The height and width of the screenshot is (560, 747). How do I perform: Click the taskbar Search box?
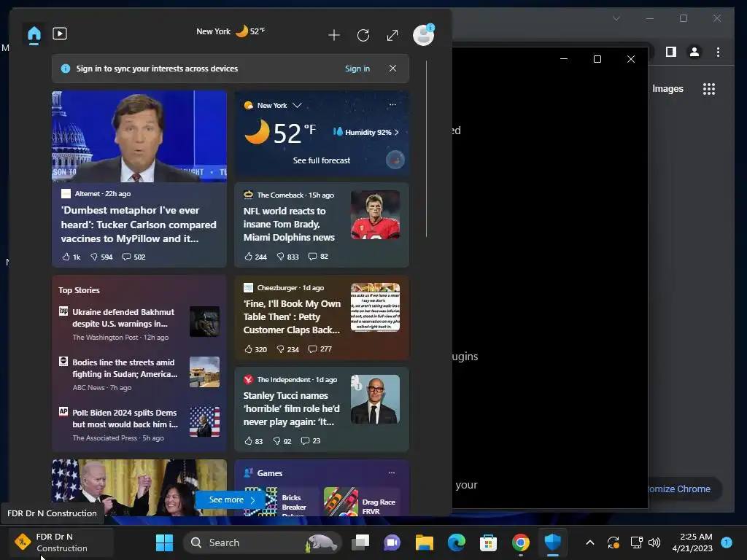click(x=263, y=542)
